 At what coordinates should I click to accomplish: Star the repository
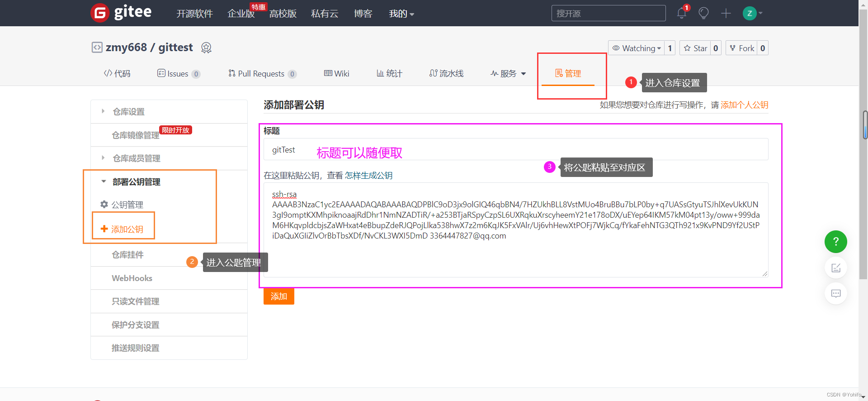695,48
